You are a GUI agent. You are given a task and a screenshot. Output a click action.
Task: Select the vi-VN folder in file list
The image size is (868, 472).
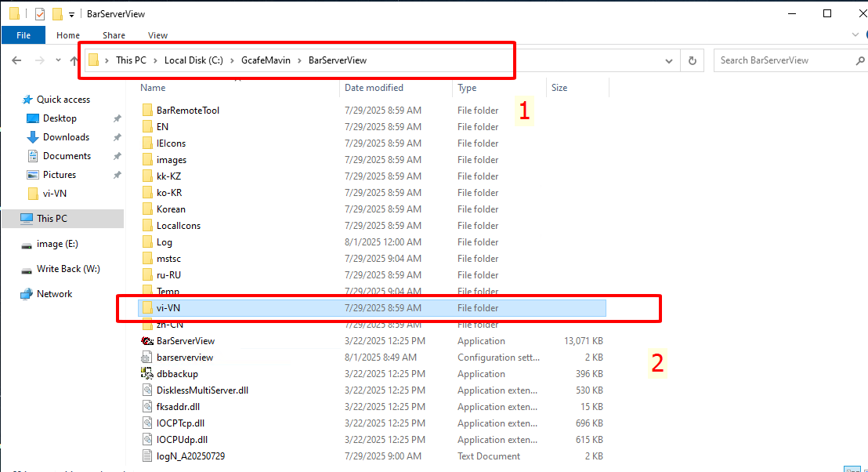168,308
